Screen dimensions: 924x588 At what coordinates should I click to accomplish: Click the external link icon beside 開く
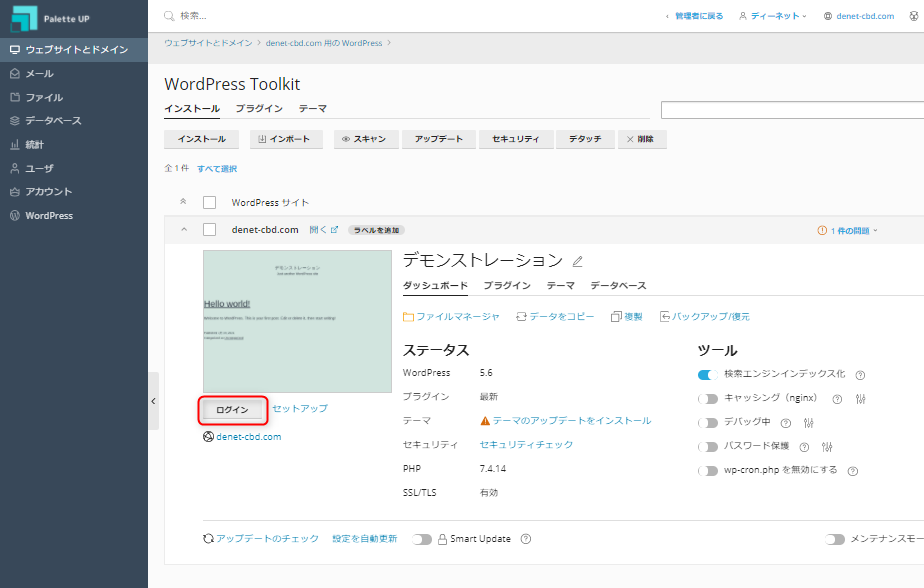[334, 230]
